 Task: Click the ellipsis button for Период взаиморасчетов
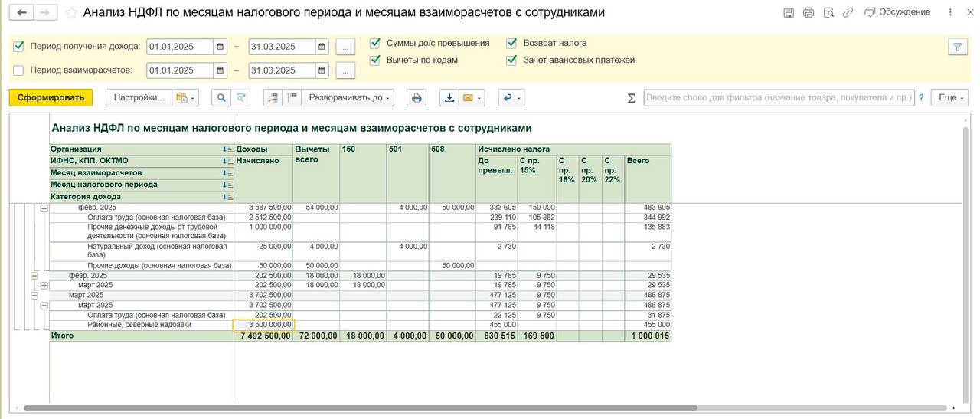(x=345, y=70)
